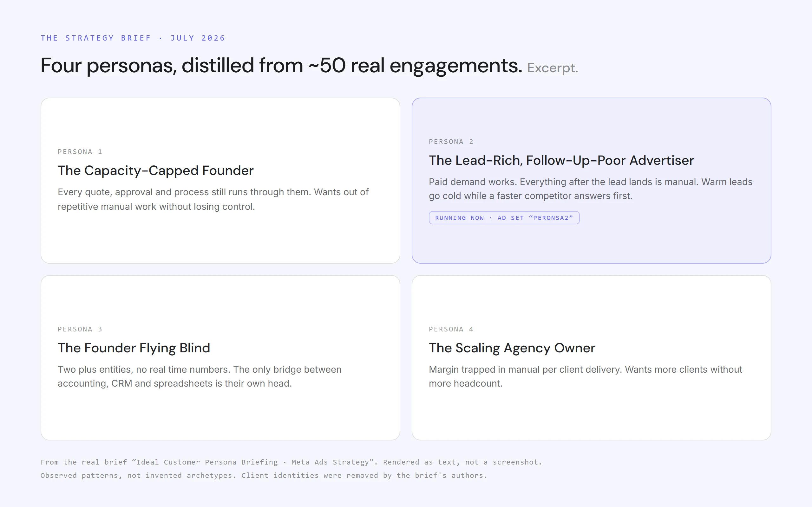Click the Persona 1 Capacity-Capped Founder card
This screenshot has width=812, height=507.
click(x=220, y=180)
